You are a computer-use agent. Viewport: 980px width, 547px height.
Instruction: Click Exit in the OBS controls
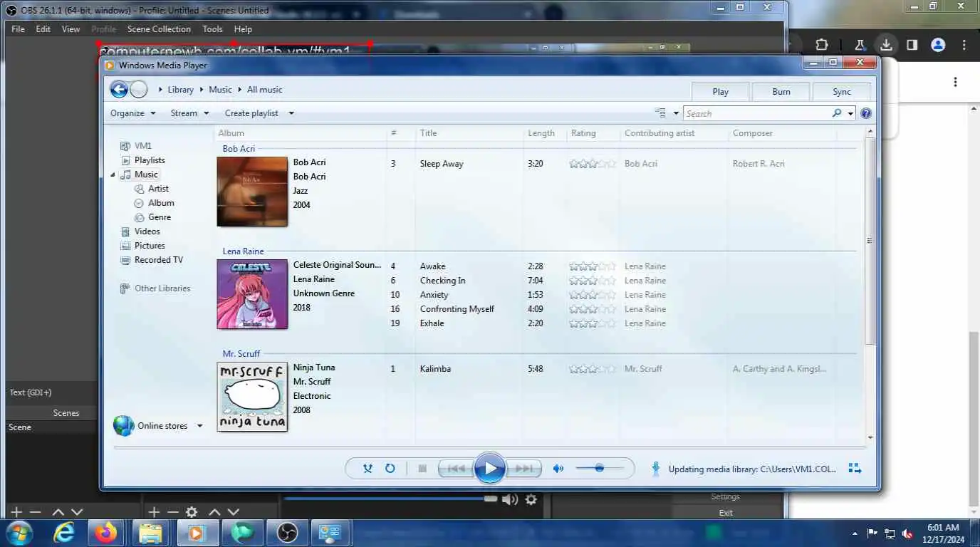[726, 513]
